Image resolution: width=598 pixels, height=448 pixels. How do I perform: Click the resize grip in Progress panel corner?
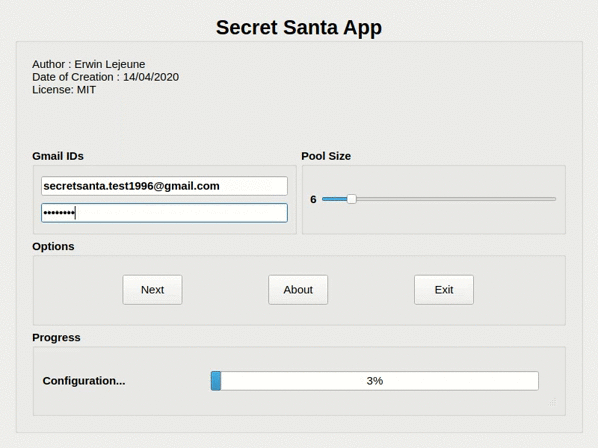pos(553,402)
